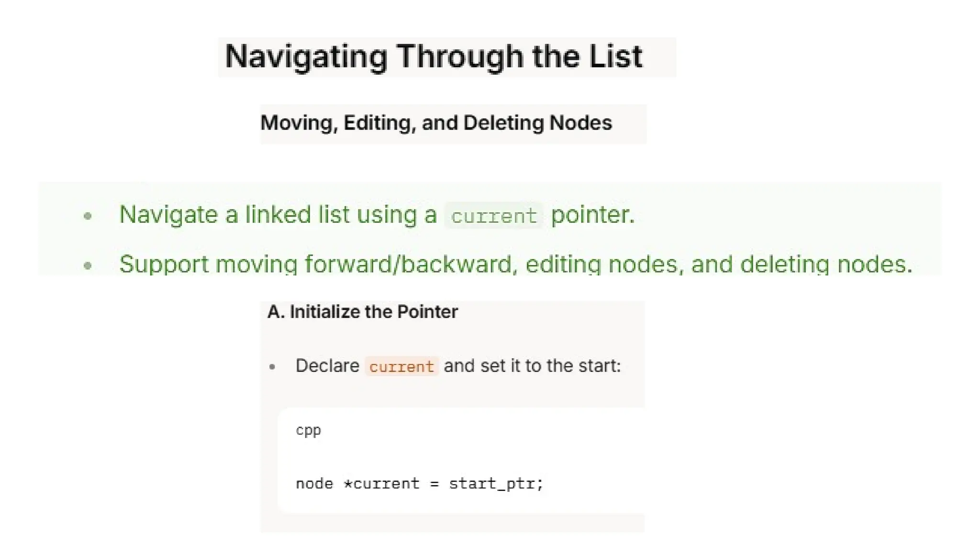Click the words "editing nodes" in second bullet

pyautogui.click(x=601, y=264)
